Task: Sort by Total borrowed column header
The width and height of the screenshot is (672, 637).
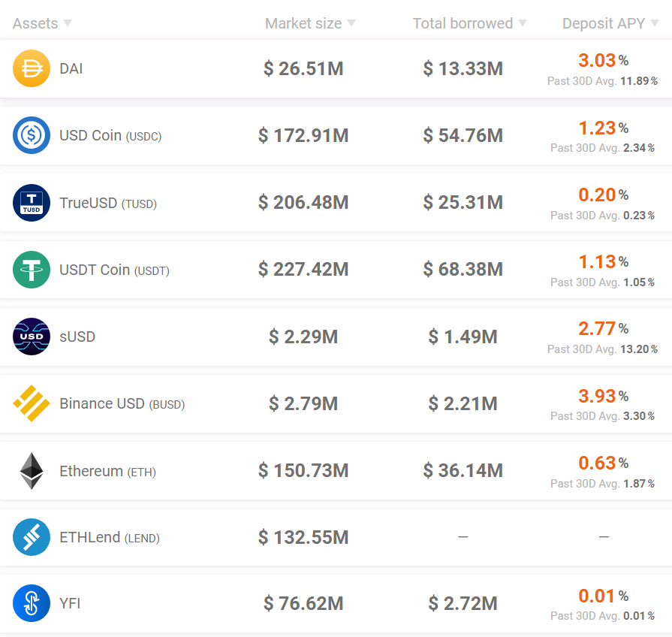Action: [x=469, y=23]
